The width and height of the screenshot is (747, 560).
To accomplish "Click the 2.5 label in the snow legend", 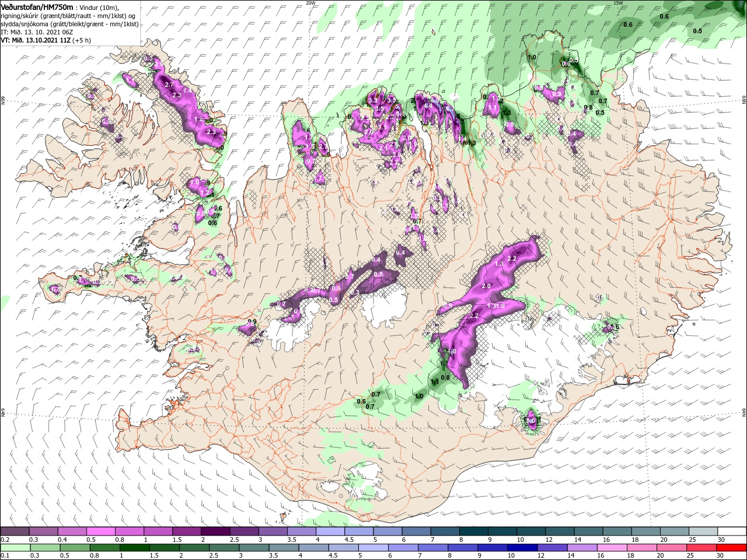I will point(234,540).
